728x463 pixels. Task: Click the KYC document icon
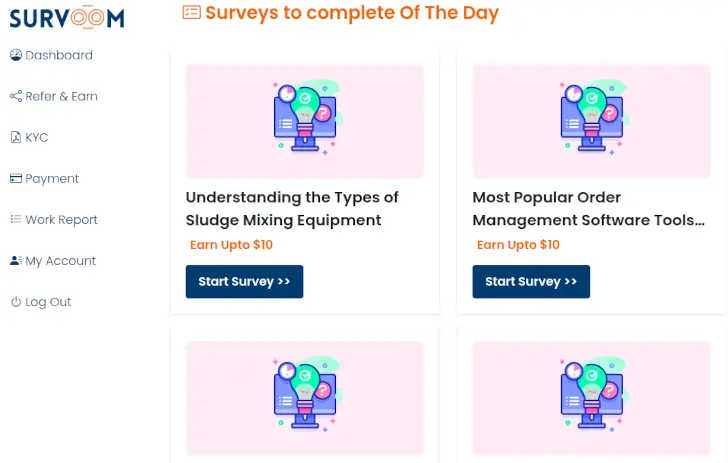16,137
